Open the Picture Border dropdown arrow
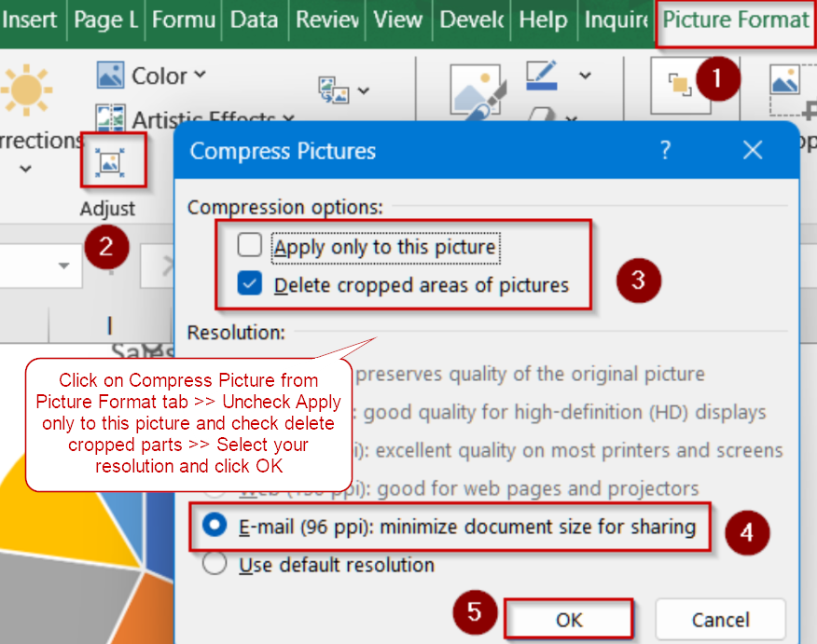 [585, 75]
